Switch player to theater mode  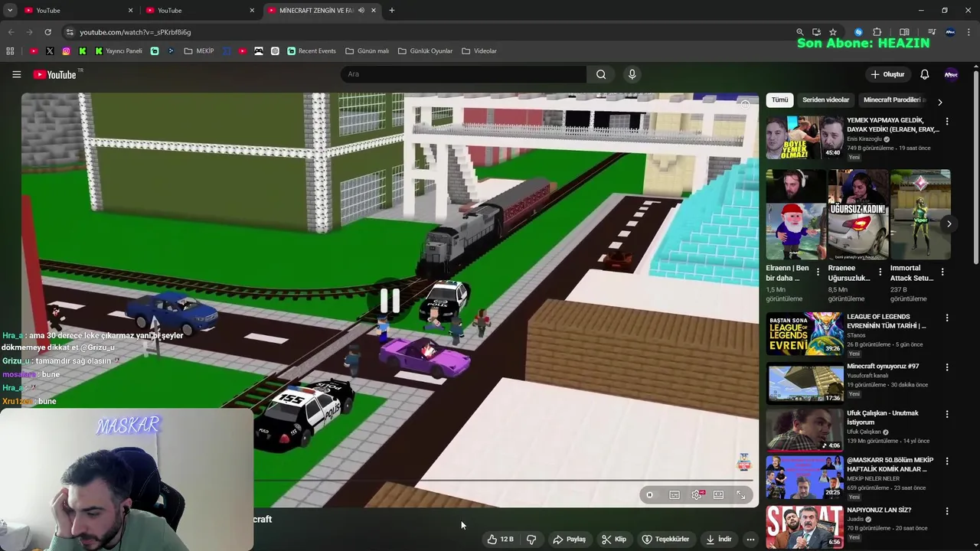718,495
